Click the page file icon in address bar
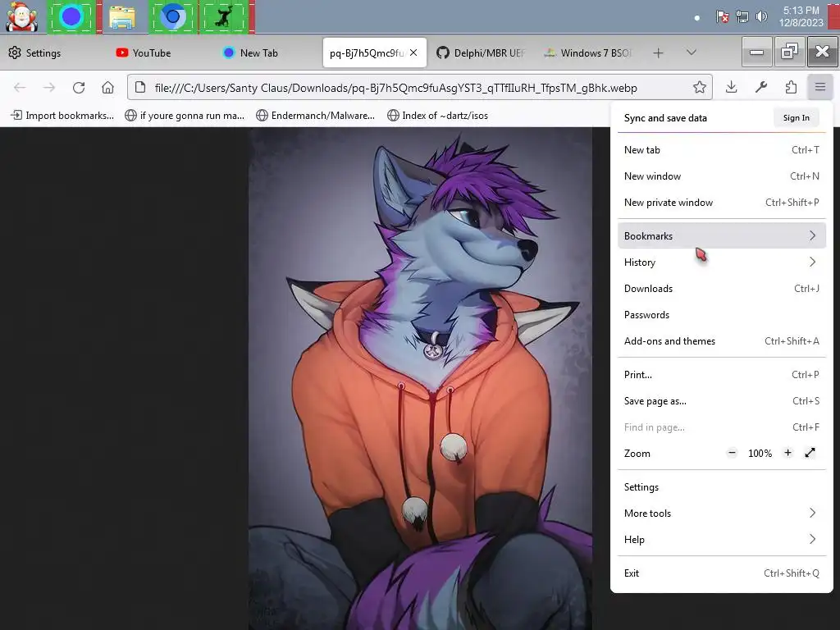The height and width of the screenshot is (630, 840). pyautogui.click(x=140, y=87)
